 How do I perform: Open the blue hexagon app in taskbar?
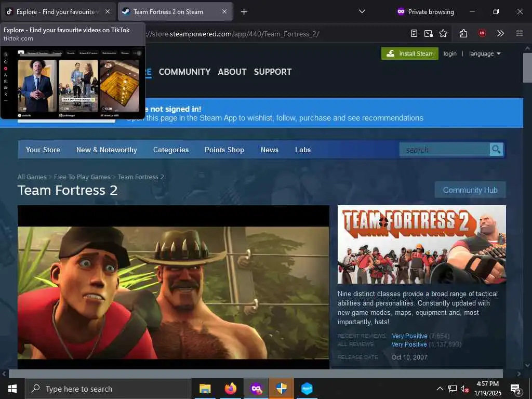307,389
